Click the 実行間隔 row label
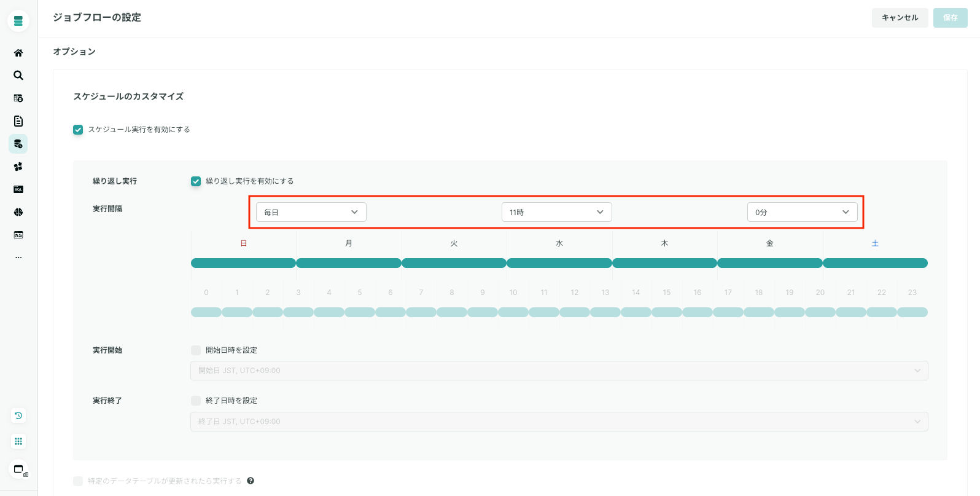Image resolution: width=980 pixels, height=496 pixels. click(x=107, y=209)
